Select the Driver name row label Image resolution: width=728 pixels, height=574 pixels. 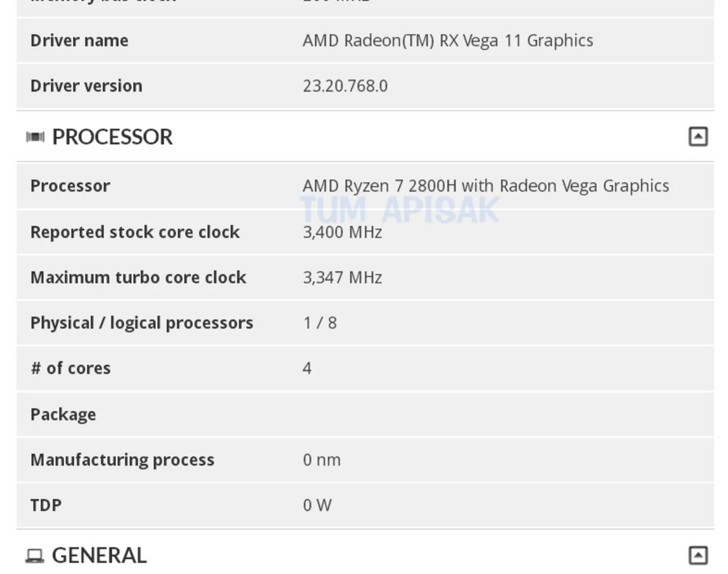79,41
